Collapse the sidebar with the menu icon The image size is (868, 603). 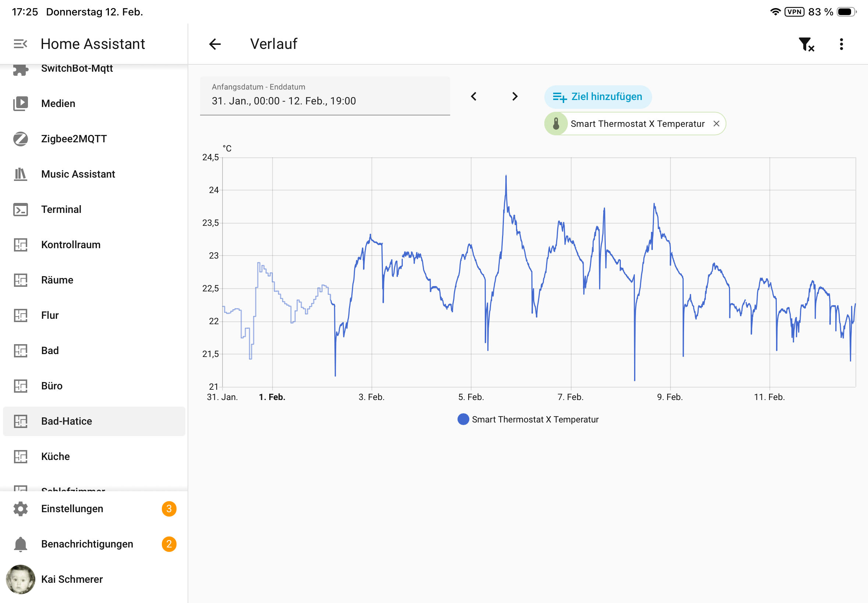[20, 44]
